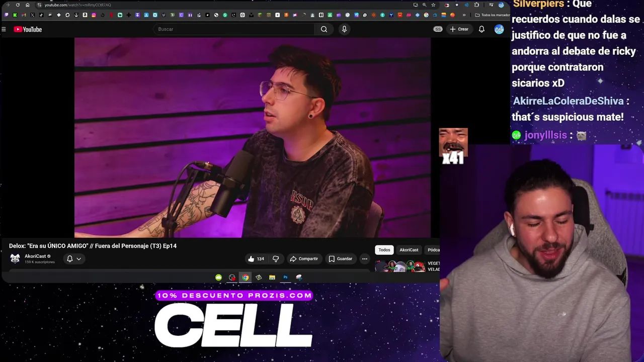Open the OBS recording taskbar icon

232,278
